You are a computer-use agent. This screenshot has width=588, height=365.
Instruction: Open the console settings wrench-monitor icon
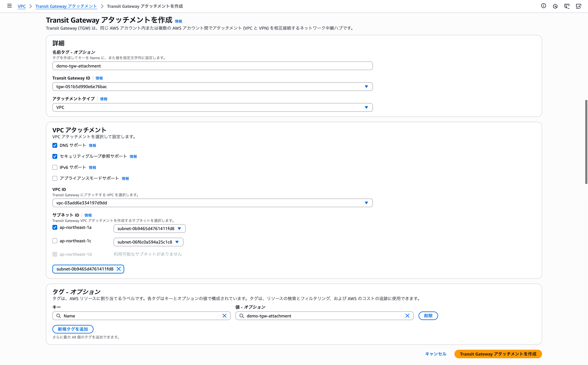click(x=578, y=6)
